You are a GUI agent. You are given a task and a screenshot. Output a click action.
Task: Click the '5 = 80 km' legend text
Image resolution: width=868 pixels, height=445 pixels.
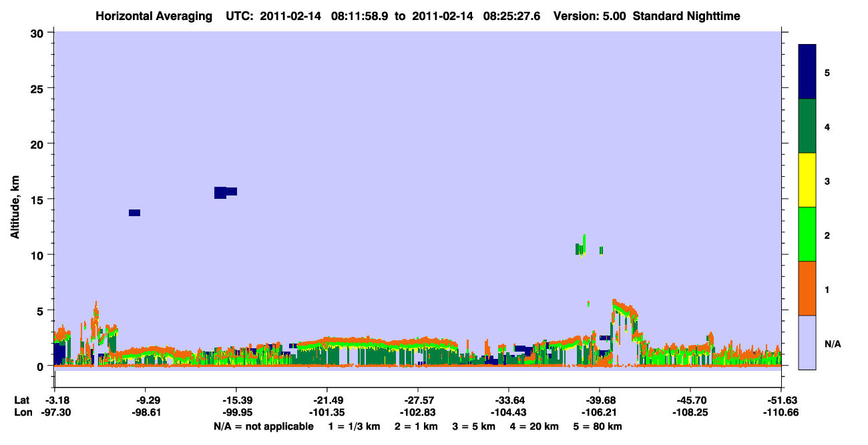[x=598, y=426]
